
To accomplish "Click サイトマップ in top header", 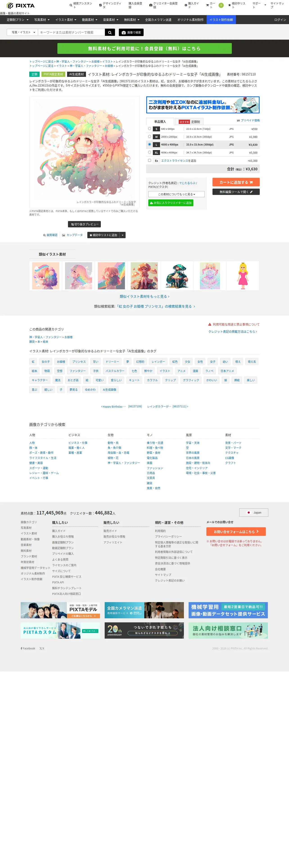I will tap(278, 5).
